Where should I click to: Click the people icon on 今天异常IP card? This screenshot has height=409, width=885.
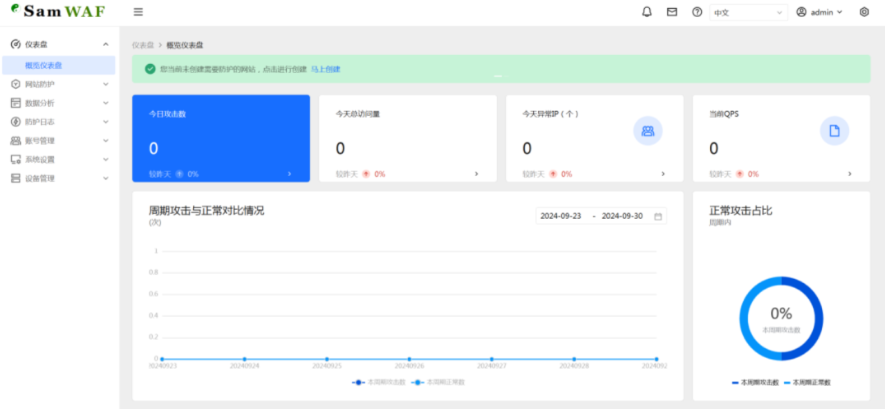[647, 131]
